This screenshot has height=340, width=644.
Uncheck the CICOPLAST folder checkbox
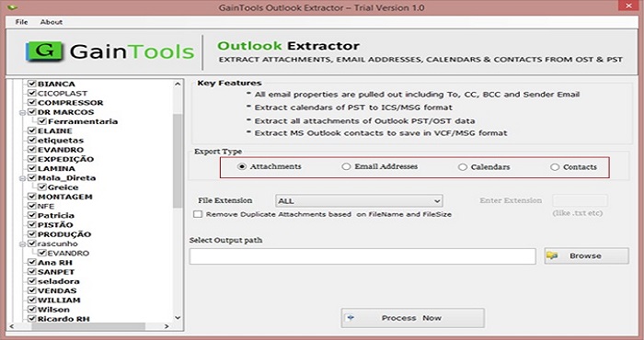[x=31, y=93]
